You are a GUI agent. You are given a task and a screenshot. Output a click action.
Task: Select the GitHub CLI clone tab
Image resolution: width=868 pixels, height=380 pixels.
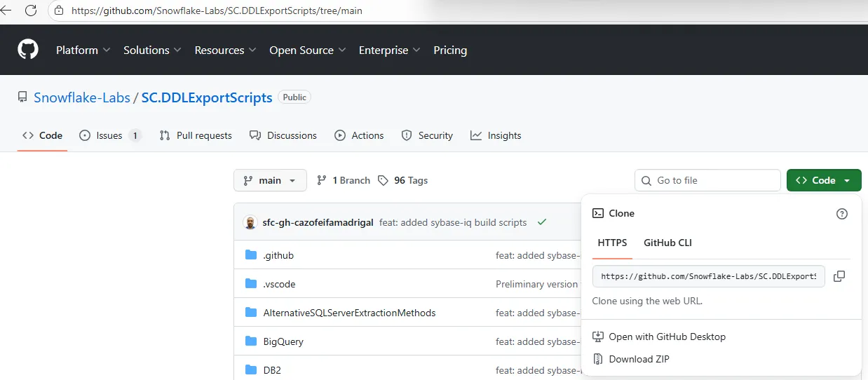tap(667, 243)
